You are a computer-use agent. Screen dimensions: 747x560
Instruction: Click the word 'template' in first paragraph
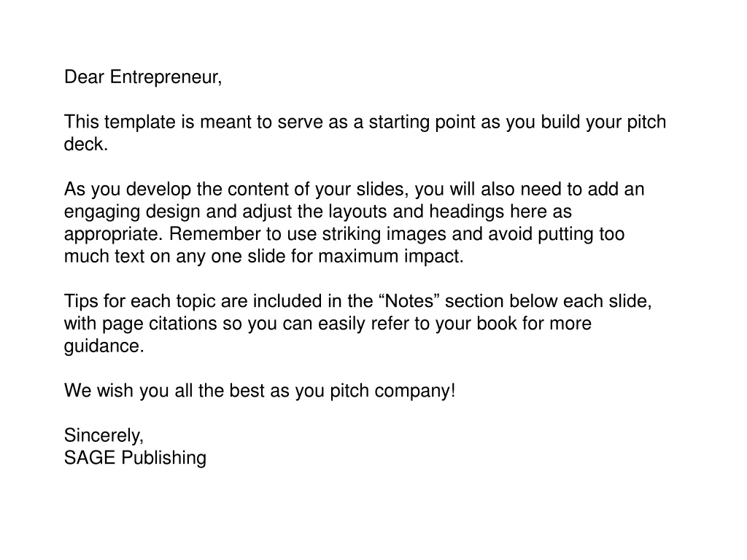139,122
